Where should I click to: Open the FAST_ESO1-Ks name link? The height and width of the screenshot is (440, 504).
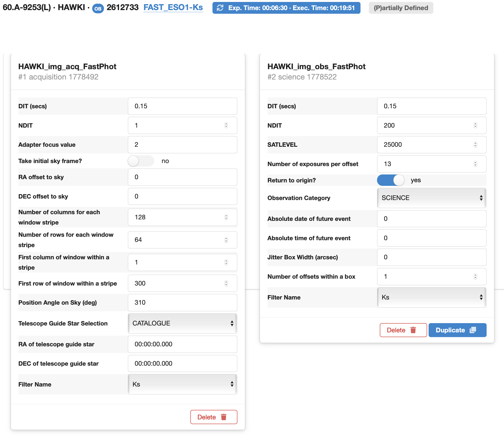coord(173,8)
